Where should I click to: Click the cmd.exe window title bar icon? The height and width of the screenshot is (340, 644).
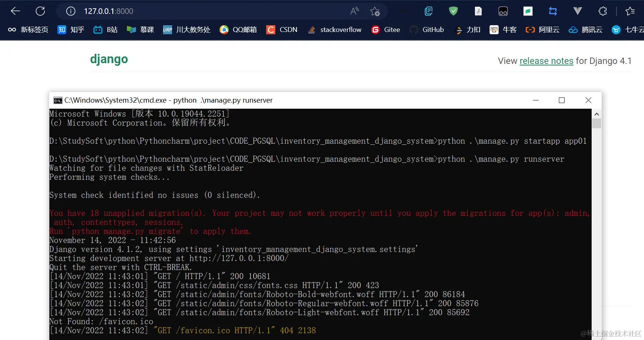click(58, 100)
